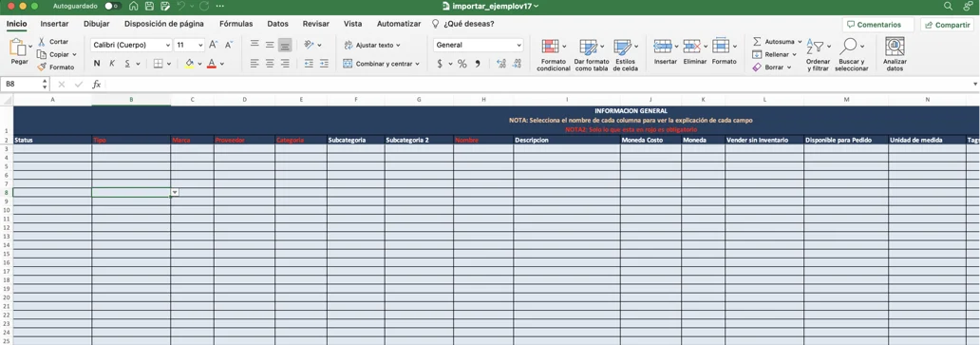This screenshot has height=345, width=980.
Task: Open the Datos tab
Action: (277, 24)
